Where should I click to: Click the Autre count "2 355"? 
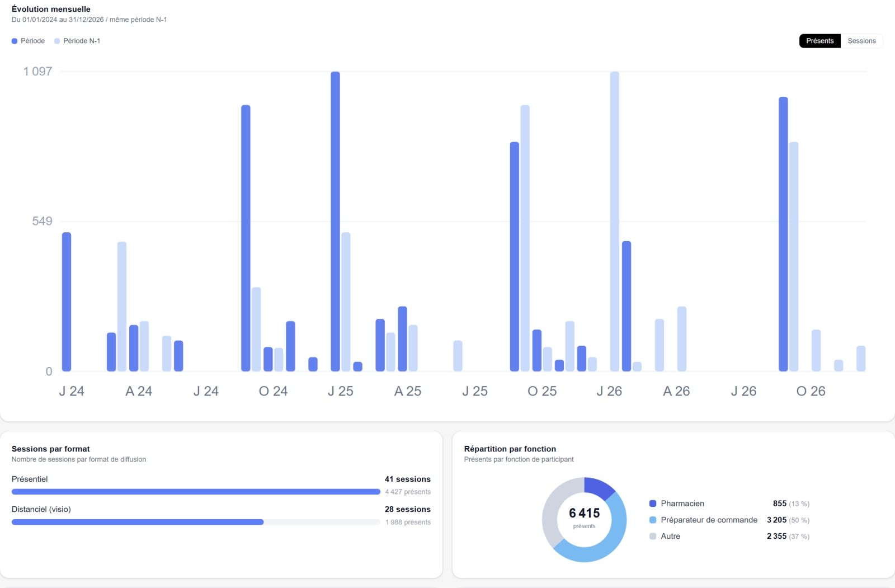pos(777,536)
